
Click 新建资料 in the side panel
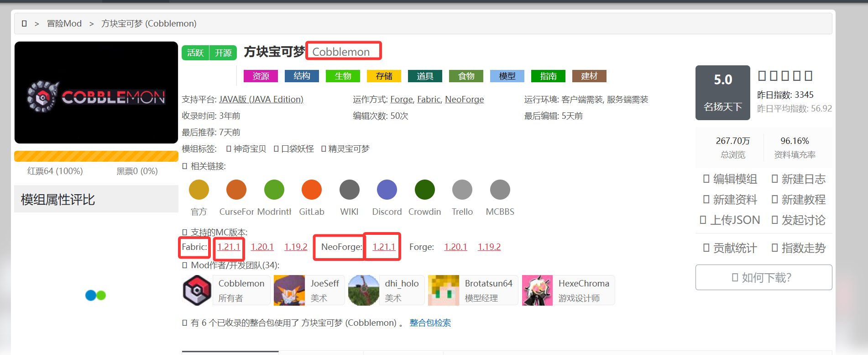[x=730, y=200]
